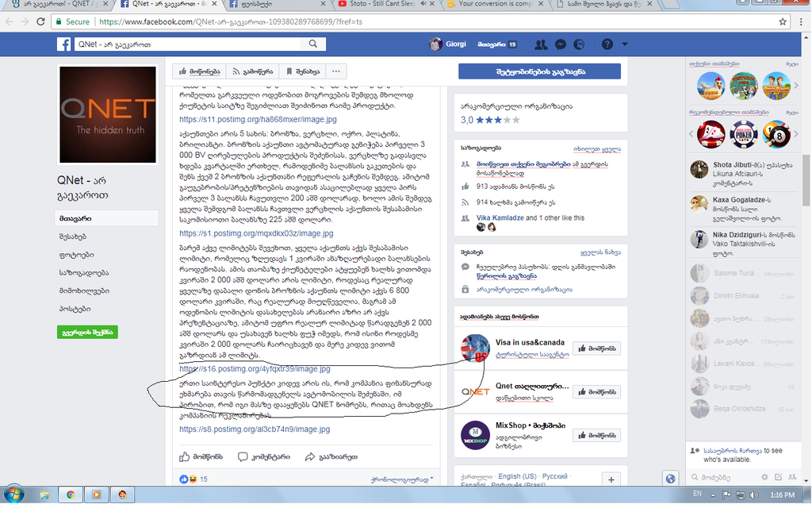The height and width of the screenshot is (508, 812).
Task: Select მიმოხილვები in the page's left menu
Action: [84, 291]
